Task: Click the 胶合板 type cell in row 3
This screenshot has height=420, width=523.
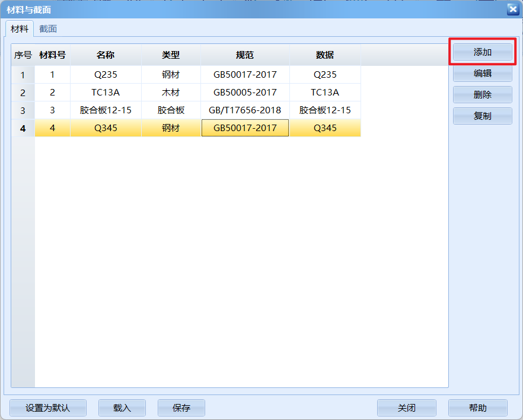Action: [x=171, y=110]
